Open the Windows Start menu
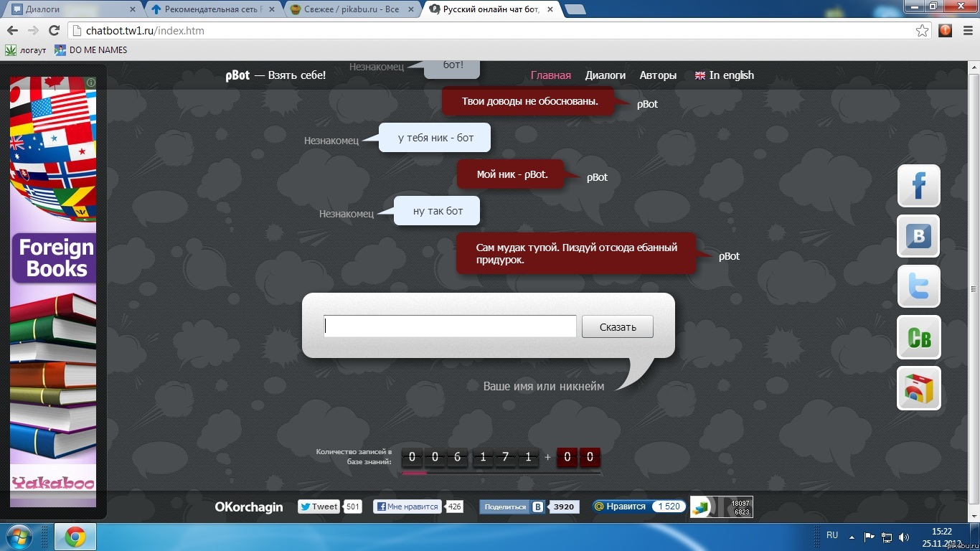980x551 pixels. click(19, 537)
